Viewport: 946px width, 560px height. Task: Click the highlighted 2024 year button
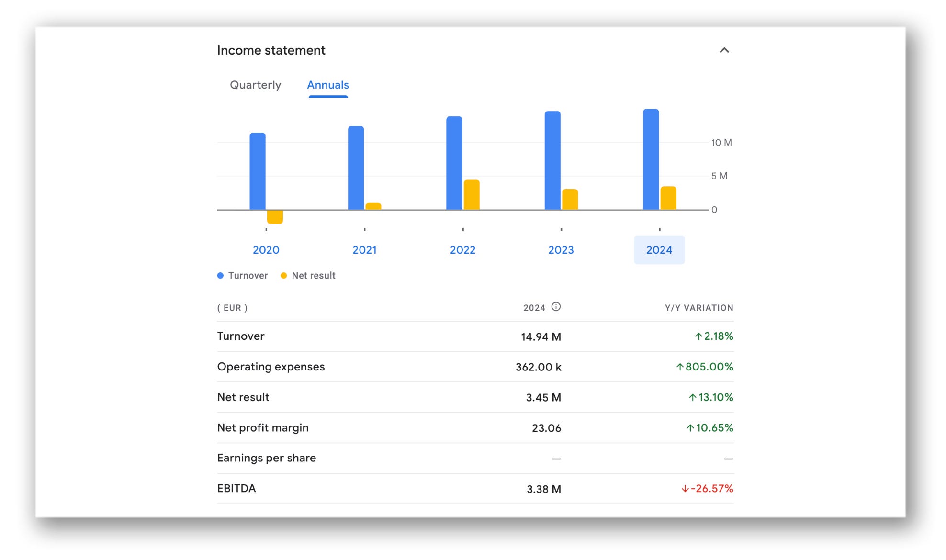click(x=659, y=250)
